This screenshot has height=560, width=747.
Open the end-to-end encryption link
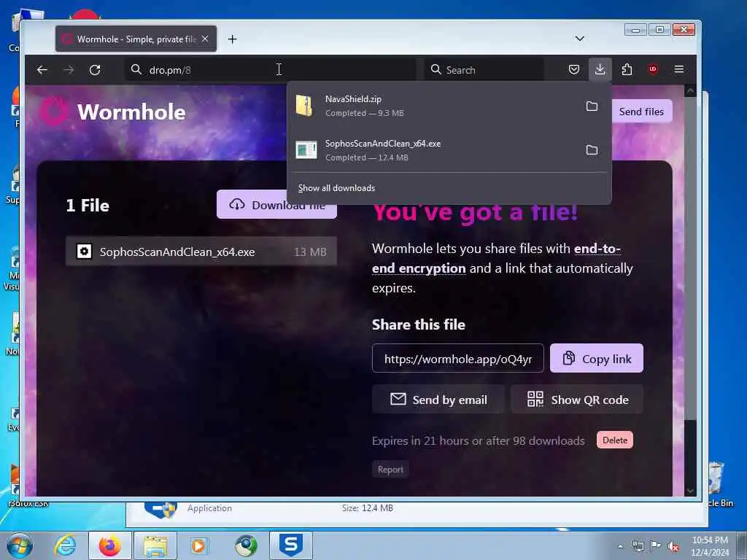pos(495,259)
